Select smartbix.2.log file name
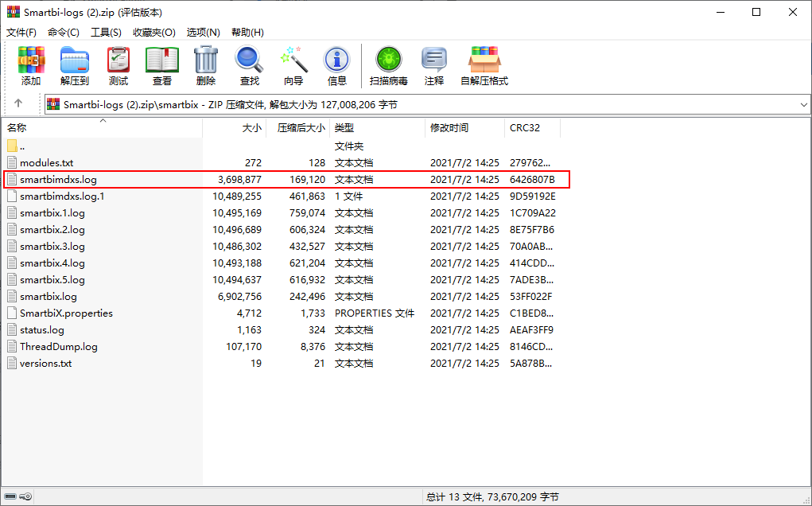This screenshot has width=812, height=506. 52,229
